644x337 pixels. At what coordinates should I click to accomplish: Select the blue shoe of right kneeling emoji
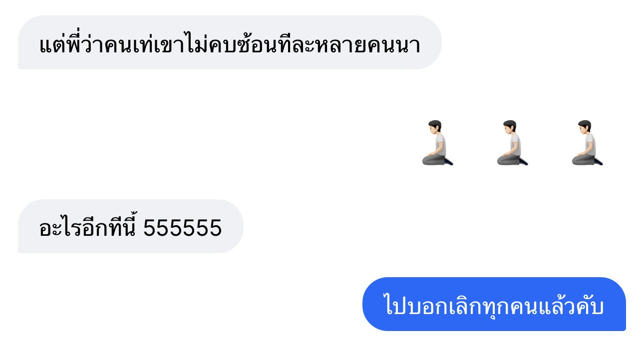coord(597,161)
